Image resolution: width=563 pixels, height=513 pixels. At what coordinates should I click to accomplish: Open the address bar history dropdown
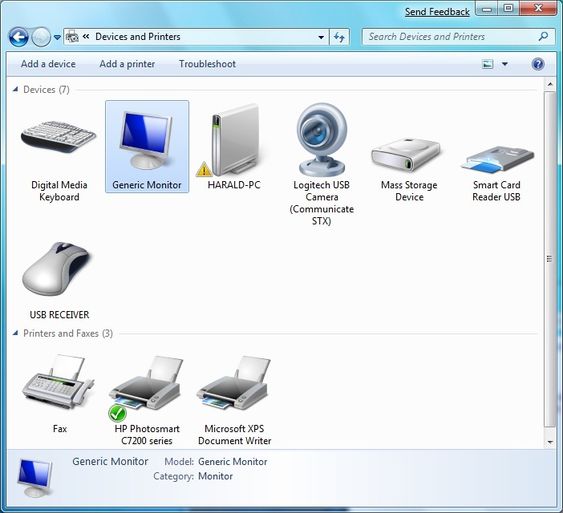pyautogui.click(x=321, y=37)
